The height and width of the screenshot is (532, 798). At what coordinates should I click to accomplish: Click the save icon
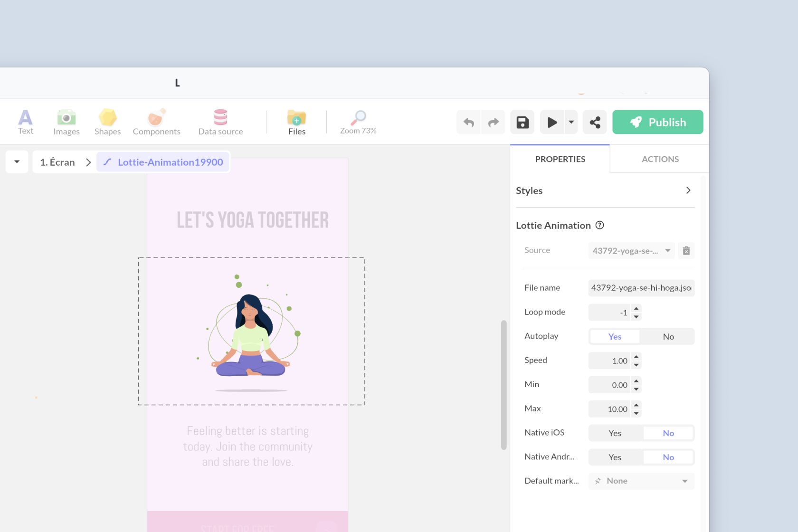[522, 122]
